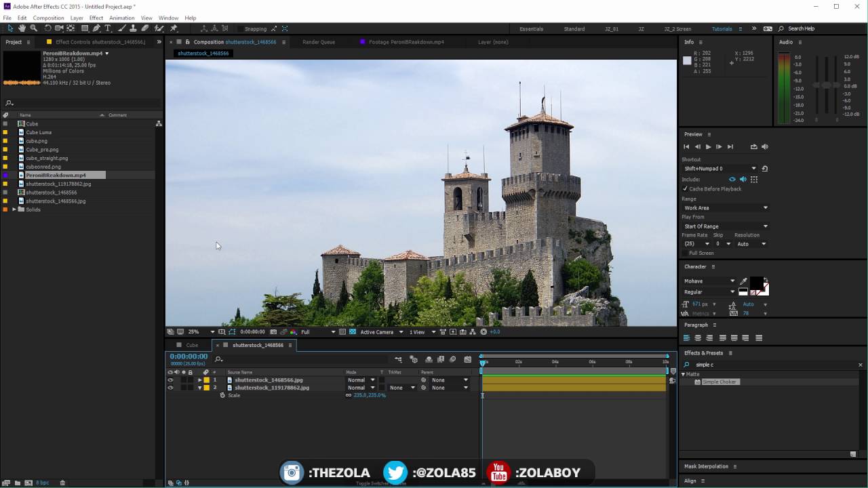The height and width of the screenshot is (488, 868).
Task: Select the Selection arrow tool
Action: pos(10,28)
